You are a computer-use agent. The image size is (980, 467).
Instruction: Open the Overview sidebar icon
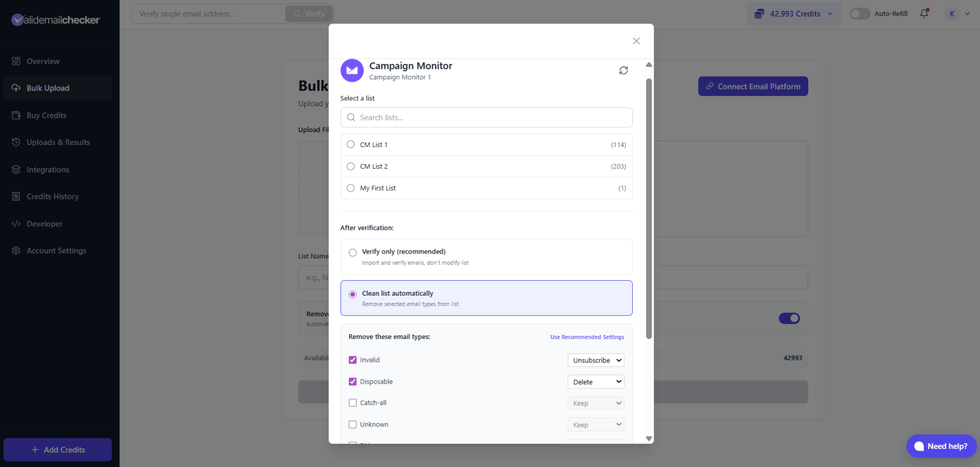(x=16, y=61)
